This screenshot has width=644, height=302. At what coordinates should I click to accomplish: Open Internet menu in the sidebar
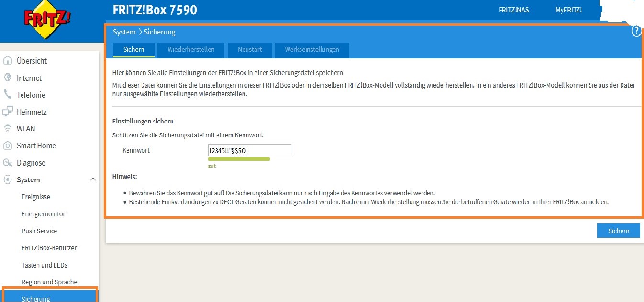[x=29, y=78]
